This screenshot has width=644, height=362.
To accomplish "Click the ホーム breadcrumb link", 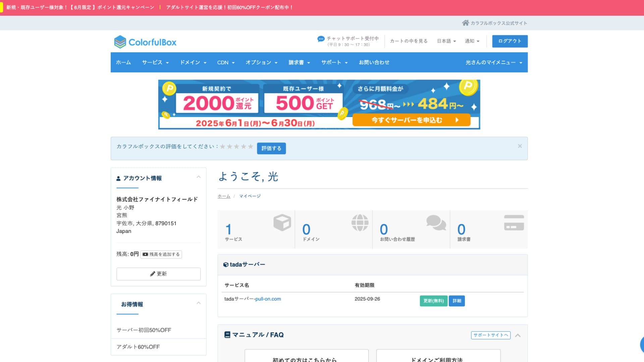I will 224,196.
